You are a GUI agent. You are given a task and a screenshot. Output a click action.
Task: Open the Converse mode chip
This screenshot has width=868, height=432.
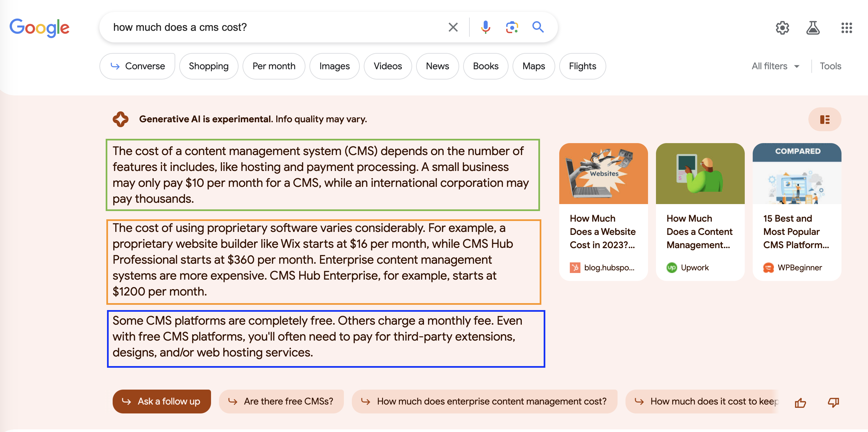coord(137,66)
